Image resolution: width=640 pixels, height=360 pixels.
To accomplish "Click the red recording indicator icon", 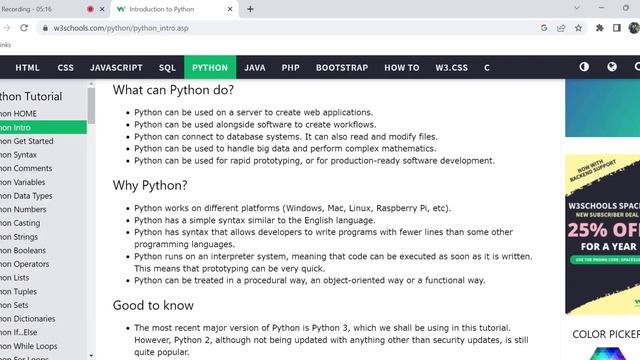I will (x=90, y=9).
